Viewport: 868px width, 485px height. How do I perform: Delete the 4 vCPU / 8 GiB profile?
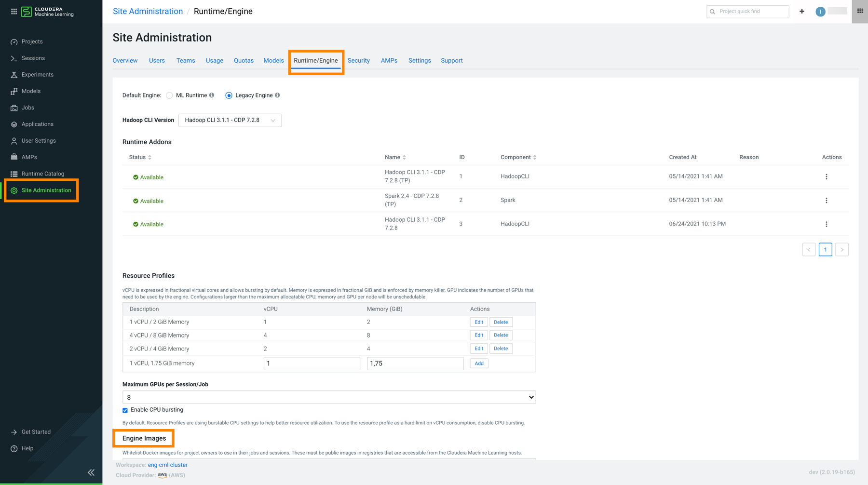pyautogui.click(x=501, y=335)
